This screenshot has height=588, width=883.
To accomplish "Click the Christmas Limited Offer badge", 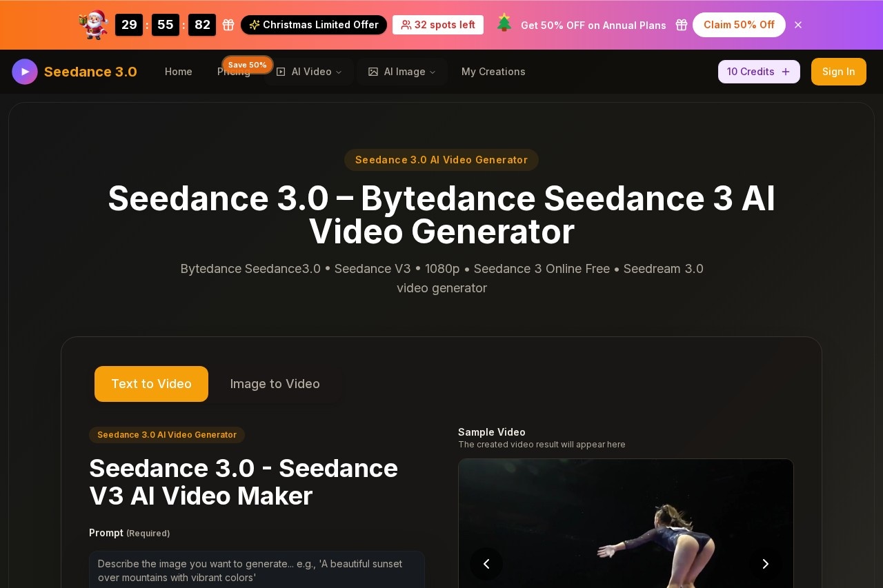I will click(x=314, y=25).
